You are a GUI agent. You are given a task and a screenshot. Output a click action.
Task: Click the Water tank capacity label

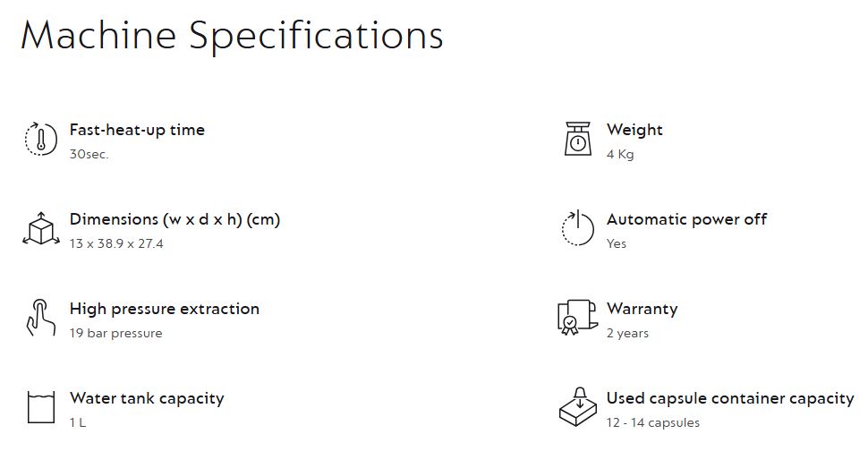click(x=147, y=398)
